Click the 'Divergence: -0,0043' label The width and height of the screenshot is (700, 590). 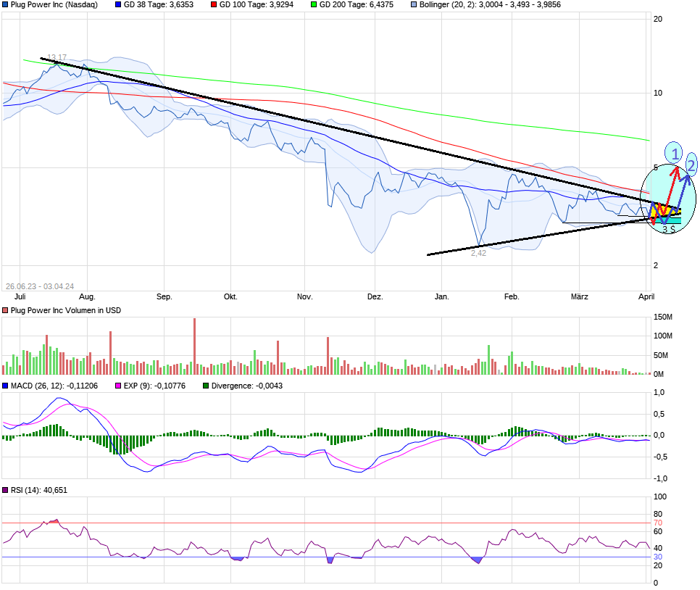[247, 386]
